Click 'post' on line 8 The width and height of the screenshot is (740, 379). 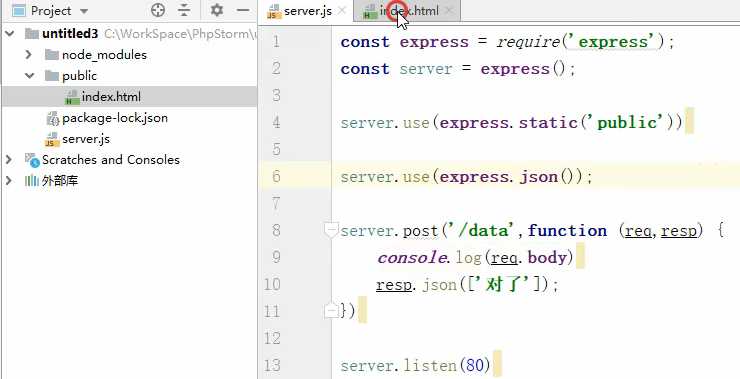coord(420,231)
